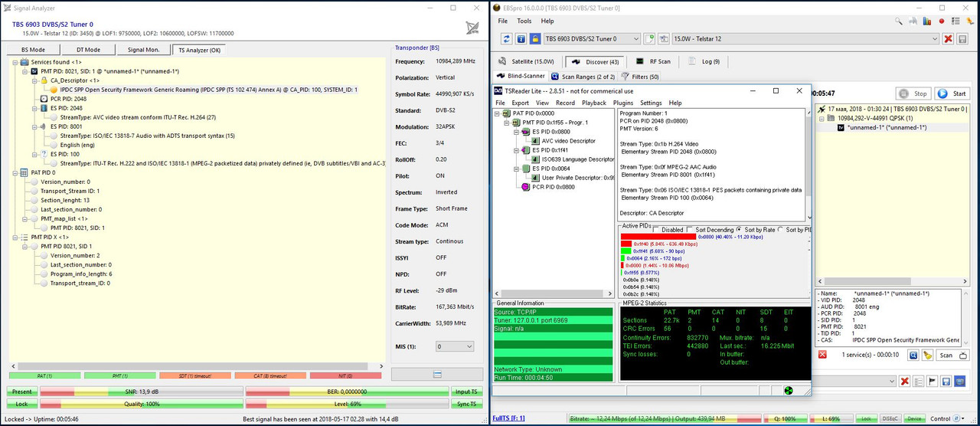The image size is (980, 426).
Task: Open the 15.0W - Telstar 12 satellite dropdown
Action: coord(805,39)
